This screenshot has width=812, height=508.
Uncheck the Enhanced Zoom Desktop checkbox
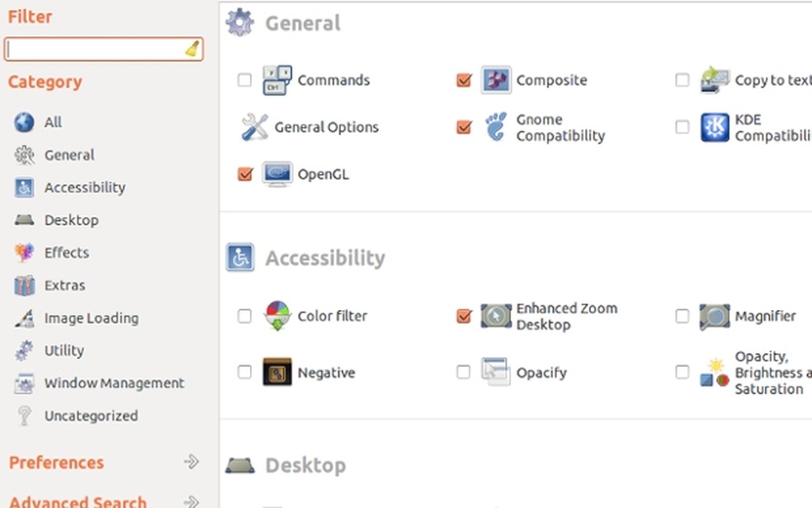point(464,316)
